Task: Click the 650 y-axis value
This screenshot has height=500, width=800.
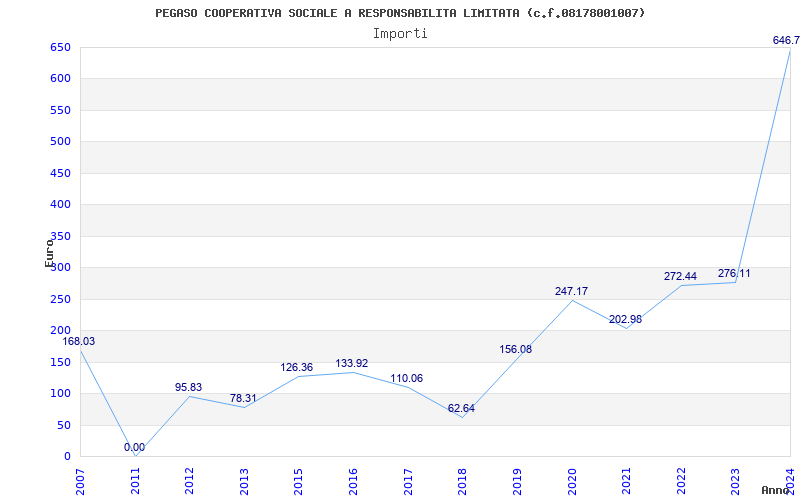Action: coord(60,47)
